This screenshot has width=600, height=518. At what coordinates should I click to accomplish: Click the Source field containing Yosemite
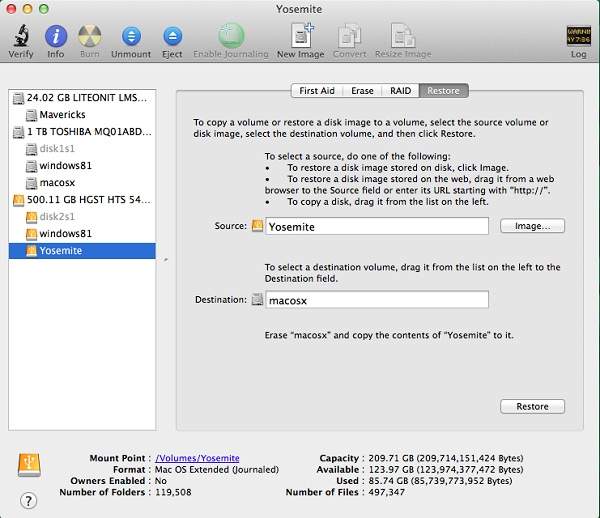coord(377,227)
